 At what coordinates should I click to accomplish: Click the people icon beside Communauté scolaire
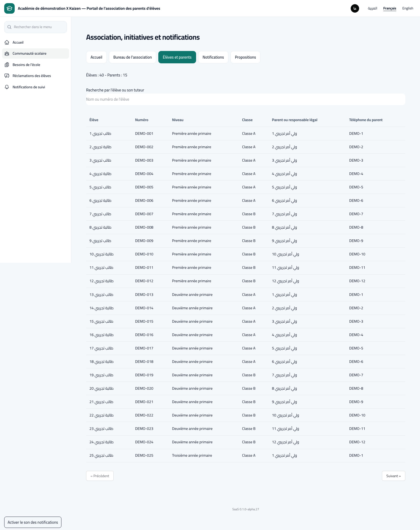click(x=7, y=54)
